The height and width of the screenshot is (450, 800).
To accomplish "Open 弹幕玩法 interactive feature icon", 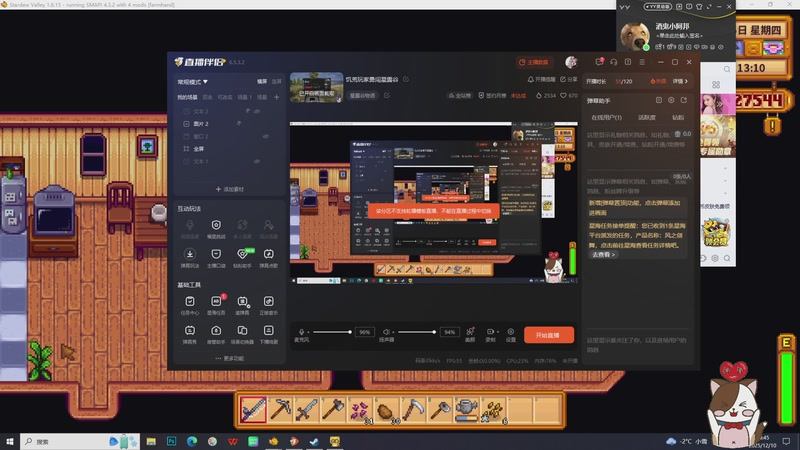I will 190,258.
